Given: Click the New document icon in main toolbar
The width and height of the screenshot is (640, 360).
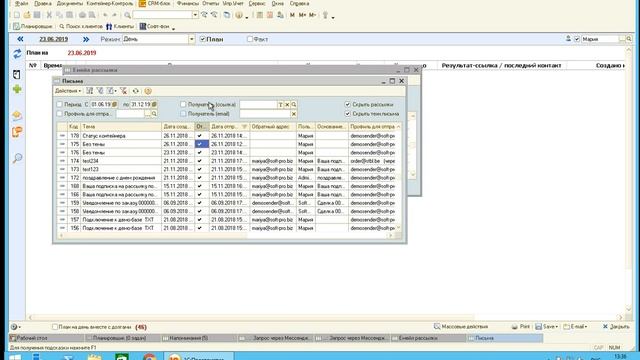Looking at the screenshot, I should [17, 15].
